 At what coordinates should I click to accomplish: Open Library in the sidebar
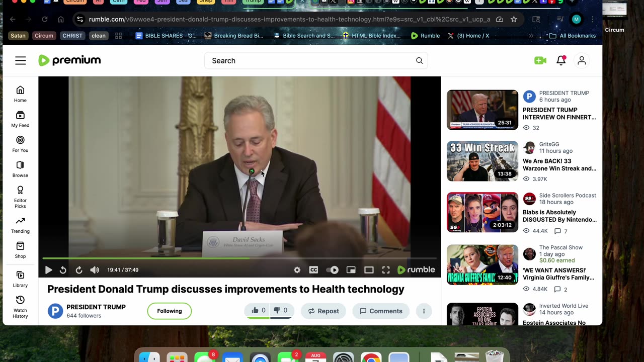pyautogui.click(x=20, y=279)
